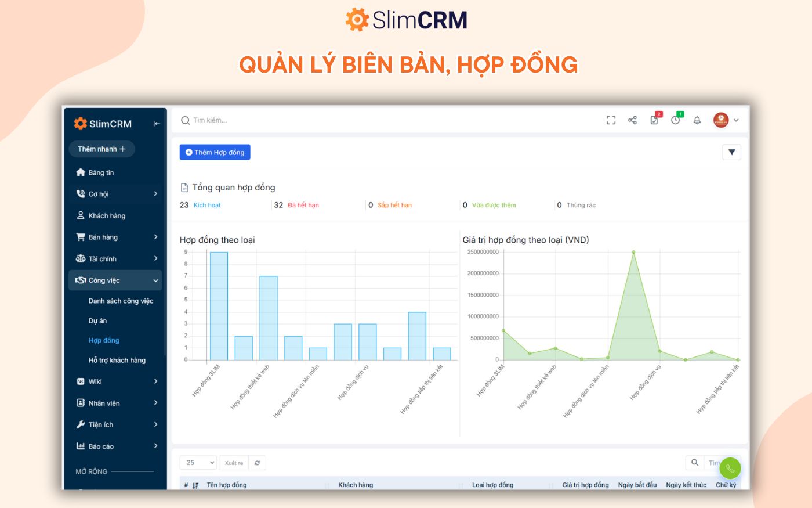812x508 pixels.
Task: Open the tasks icon showing 2 pending items
Action: coord(654,120)
